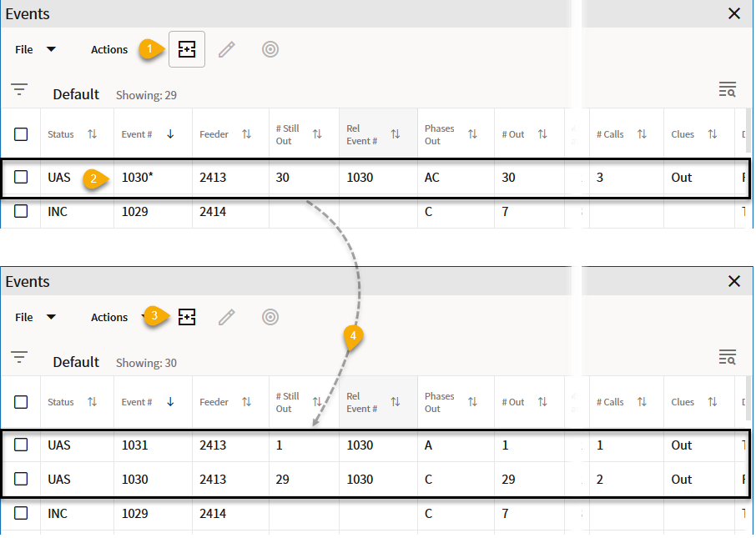This screenshot has width=756, height=538.
Task: Select the UAS 1030 row with 29 still out
Action: (376, 479)
